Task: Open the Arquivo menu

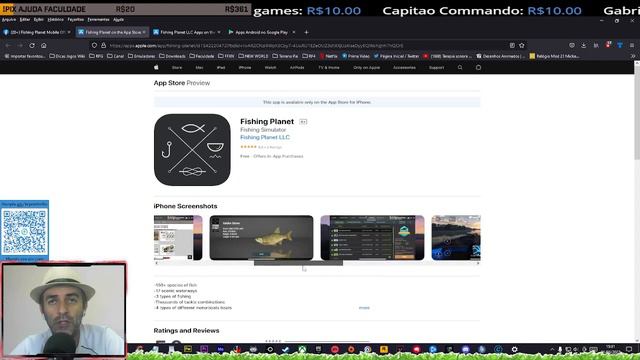Action: pyautogui.click(x=9, y=20)
